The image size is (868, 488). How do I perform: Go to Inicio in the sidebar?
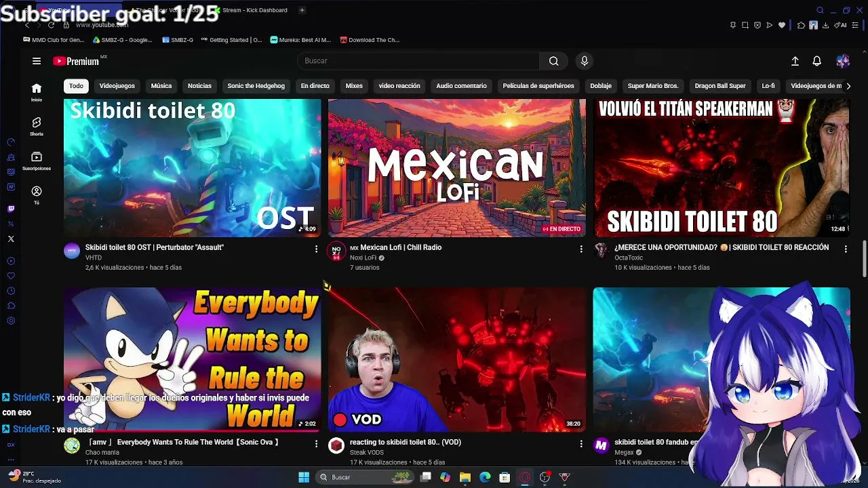[37, 92]
